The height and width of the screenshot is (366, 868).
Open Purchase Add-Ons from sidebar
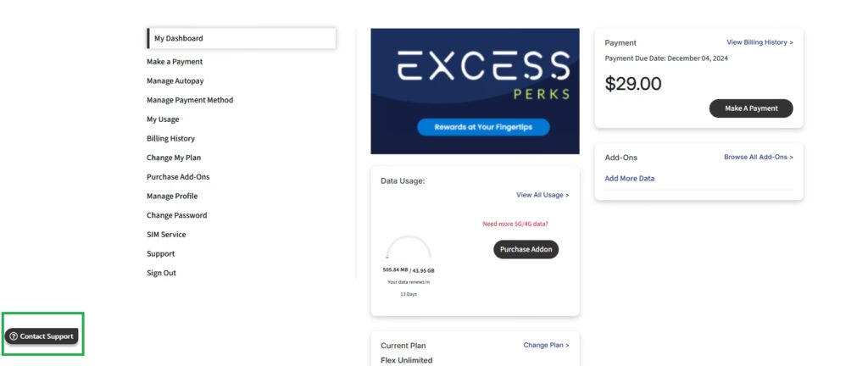point(178,177)
